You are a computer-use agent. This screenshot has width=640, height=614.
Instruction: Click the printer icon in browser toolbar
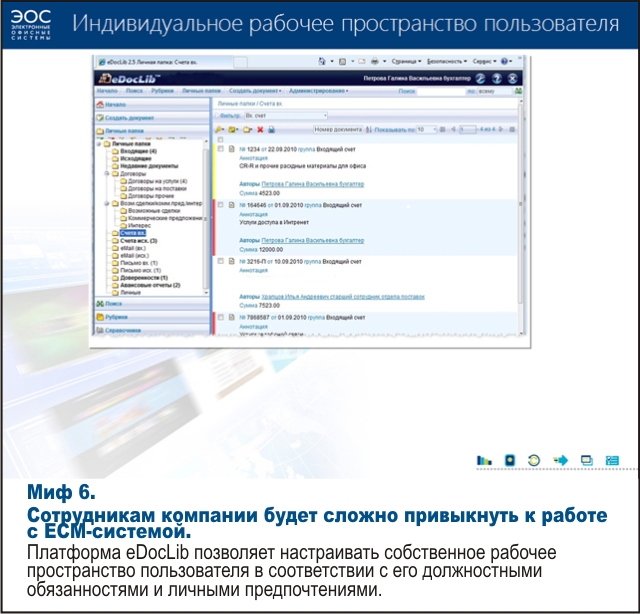pos(374,61)
